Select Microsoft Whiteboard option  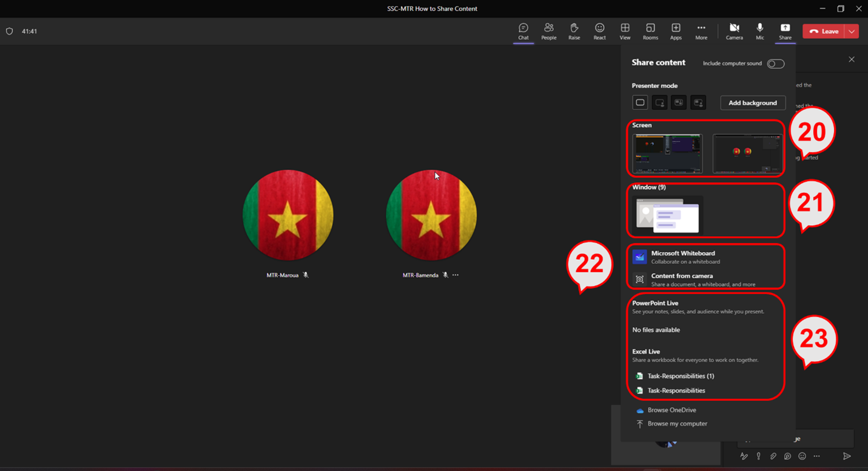682,257
